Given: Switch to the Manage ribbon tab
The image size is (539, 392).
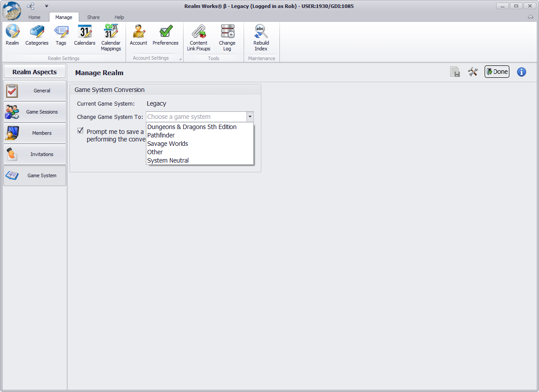Looking at the screenshot, I should (x=64, y=17).
